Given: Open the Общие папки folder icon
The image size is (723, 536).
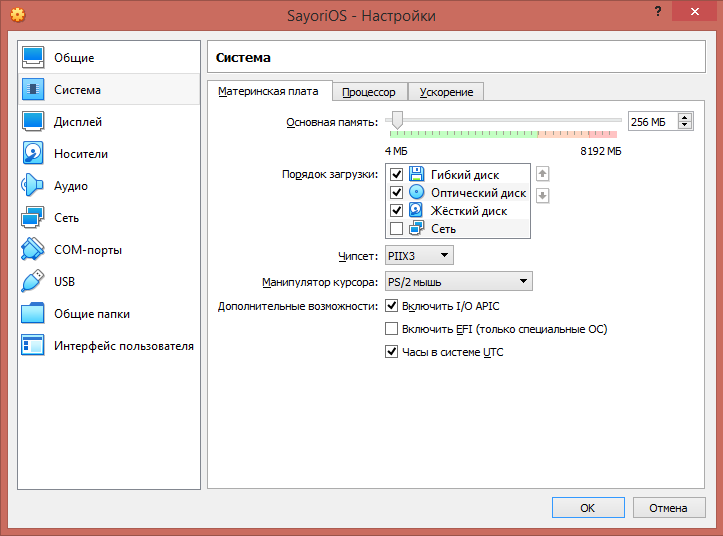Looking at the screenshot, I should point(34,314).
